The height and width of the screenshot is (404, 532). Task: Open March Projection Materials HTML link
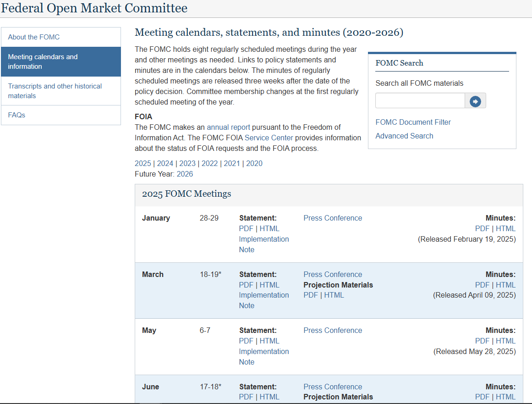[x=334, y=295]
